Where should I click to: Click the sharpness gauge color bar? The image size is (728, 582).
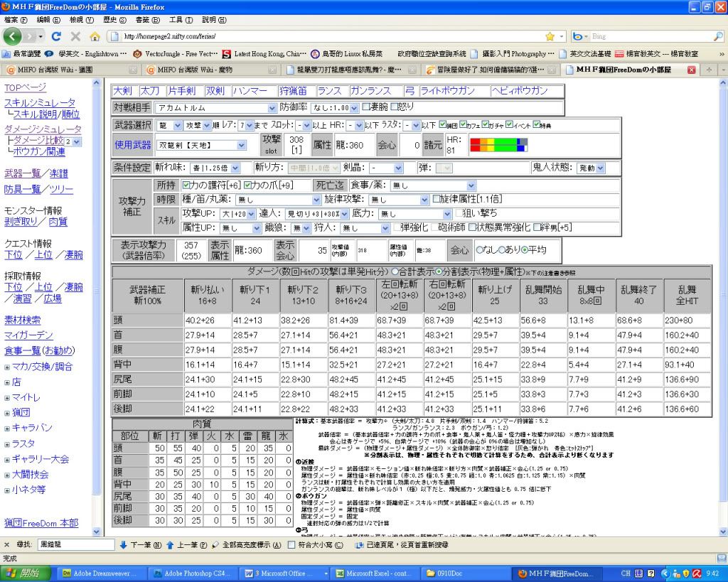point(498,145)
